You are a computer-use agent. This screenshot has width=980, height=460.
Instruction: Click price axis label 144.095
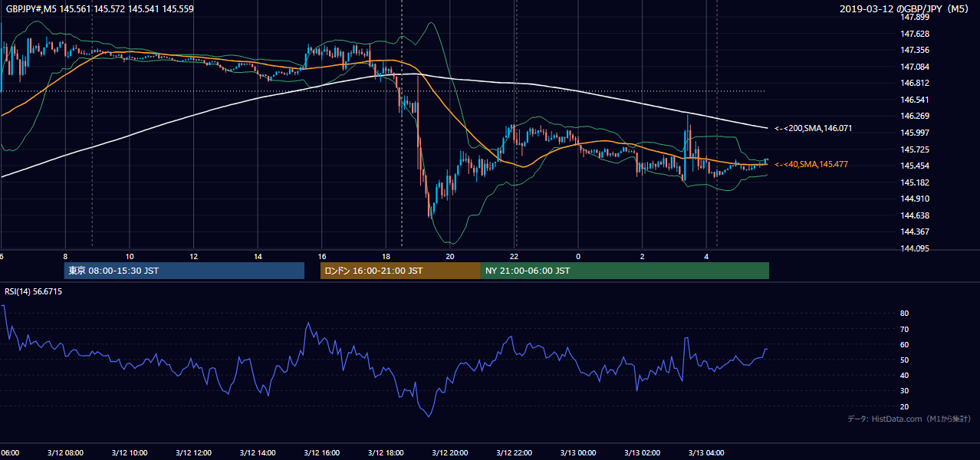pos(916,248)
